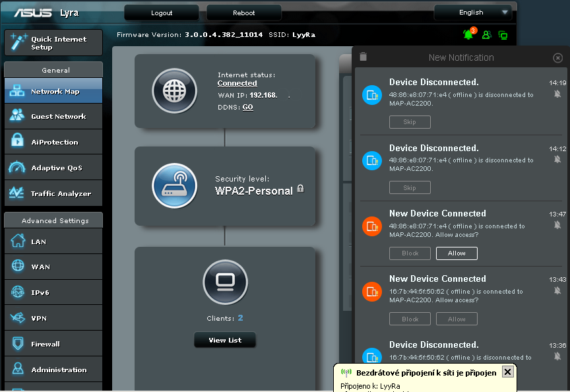
Task: Open the AiProtection section
Action: 53,142
